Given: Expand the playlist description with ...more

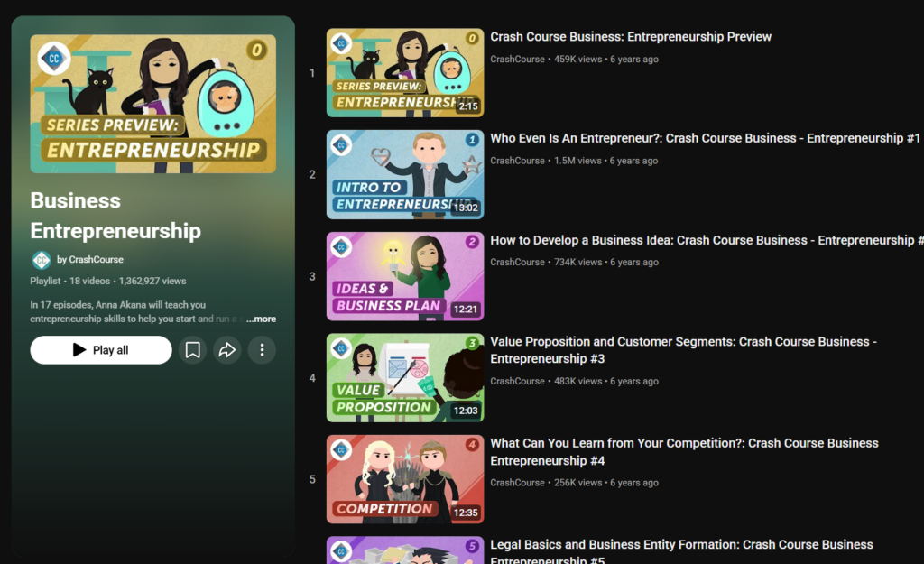Looking at the screenshot, I should [261, 319].
